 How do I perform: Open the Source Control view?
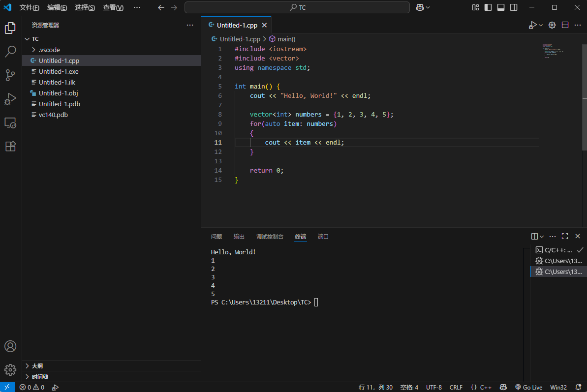[10, 75]
